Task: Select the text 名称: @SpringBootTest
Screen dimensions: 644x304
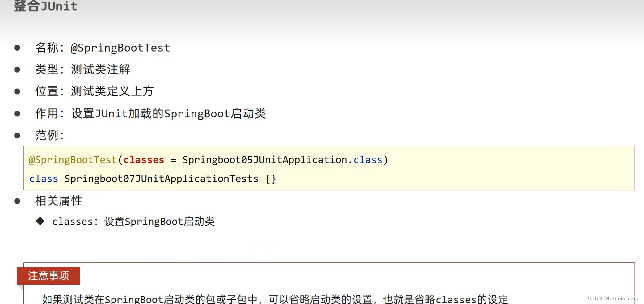Action: (102, 48)
